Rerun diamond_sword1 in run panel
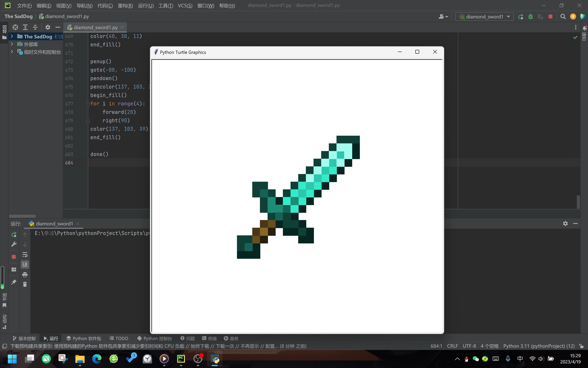588x368 pixels. (14, 234)
